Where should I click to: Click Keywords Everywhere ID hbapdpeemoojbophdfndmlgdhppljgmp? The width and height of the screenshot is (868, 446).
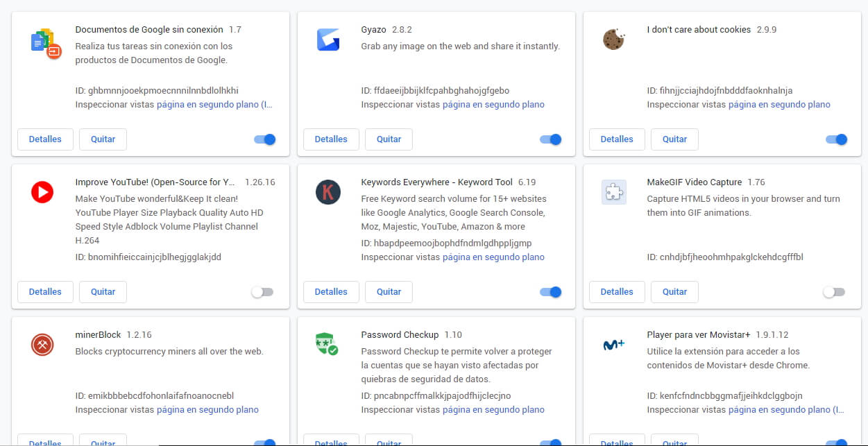click(x=446, y=243)
